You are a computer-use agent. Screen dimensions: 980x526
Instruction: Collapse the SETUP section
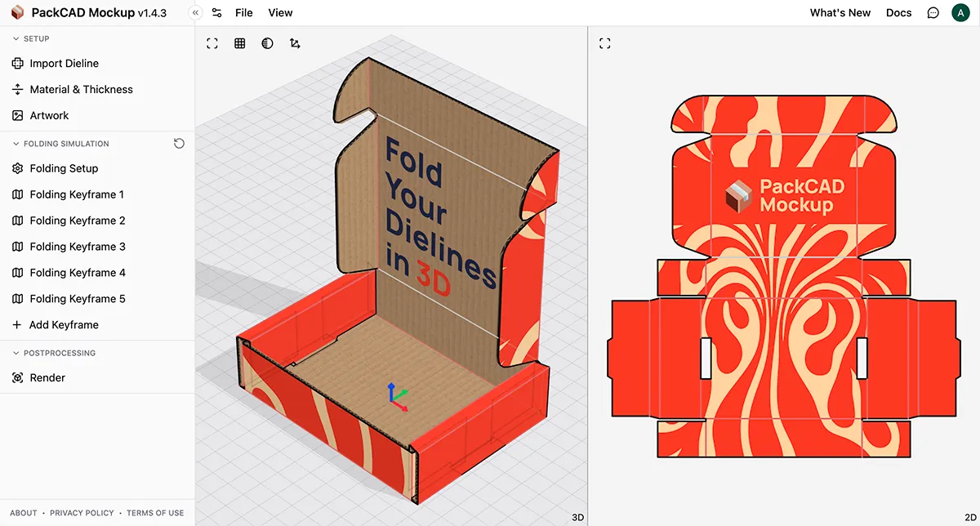coord(31,38)
